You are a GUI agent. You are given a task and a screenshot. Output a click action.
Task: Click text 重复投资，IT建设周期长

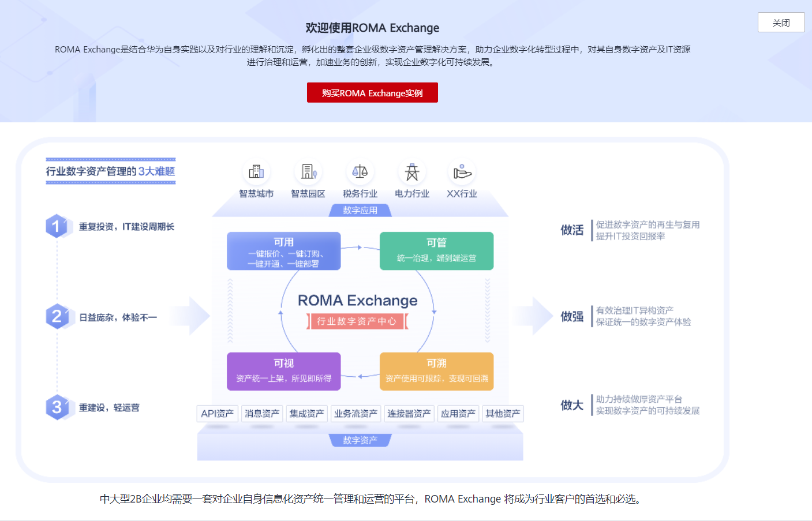(x=126, y=227)
